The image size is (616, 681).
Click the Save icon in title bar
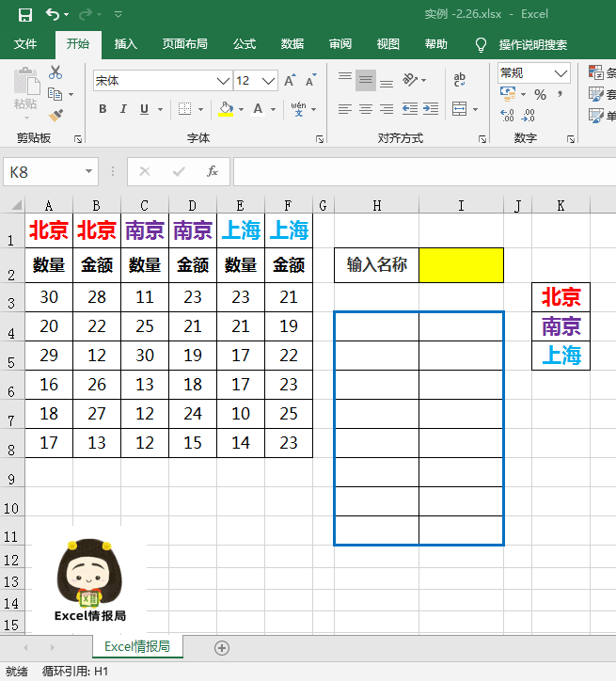pos(25,14)
